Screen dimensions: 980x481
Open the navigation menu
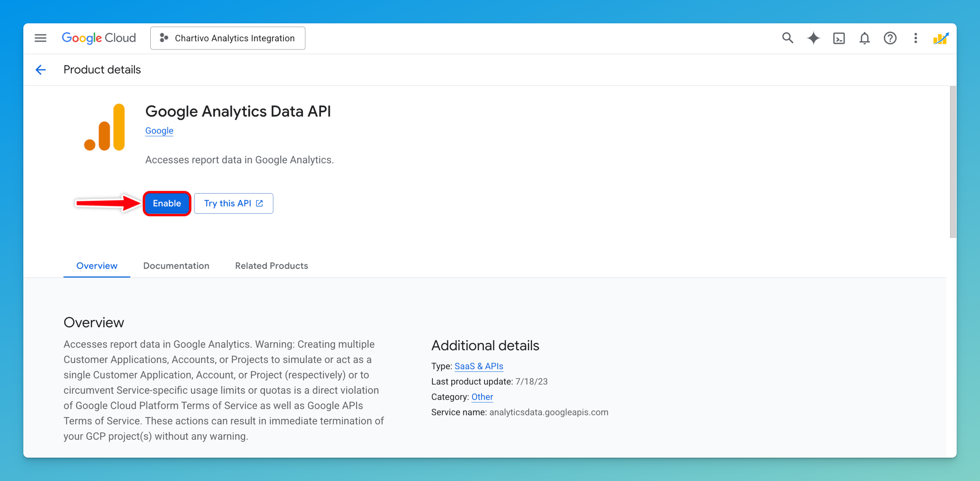40,38
